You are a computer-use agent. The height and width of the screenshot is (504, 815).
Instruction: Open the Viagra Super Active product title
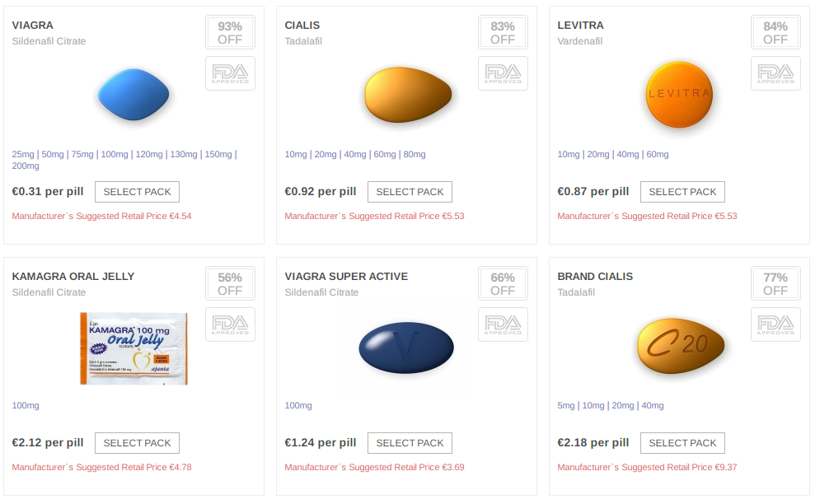click(x=346, y=277)
